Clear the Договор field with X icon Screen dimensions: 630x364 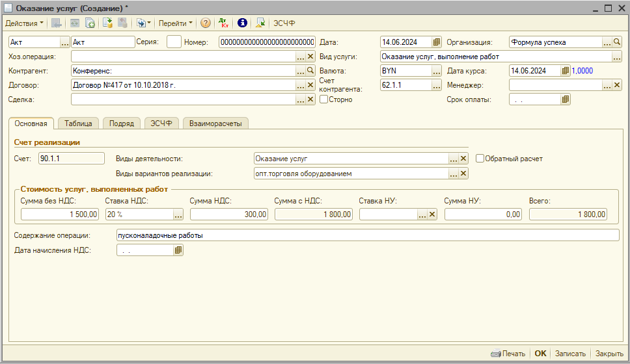pyautogui.click(x=310, y=85)
